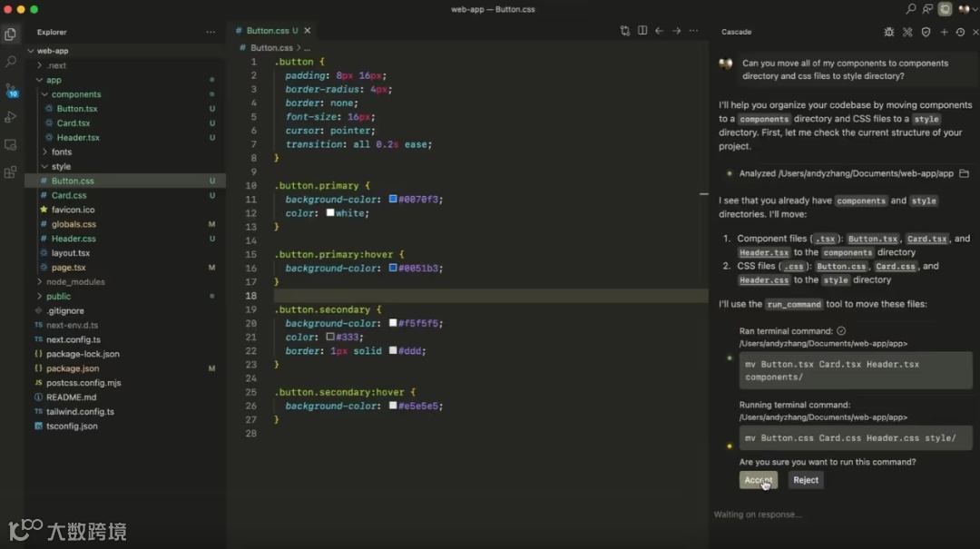Open Explorer more actions ellipsis

tap(211, 32)
